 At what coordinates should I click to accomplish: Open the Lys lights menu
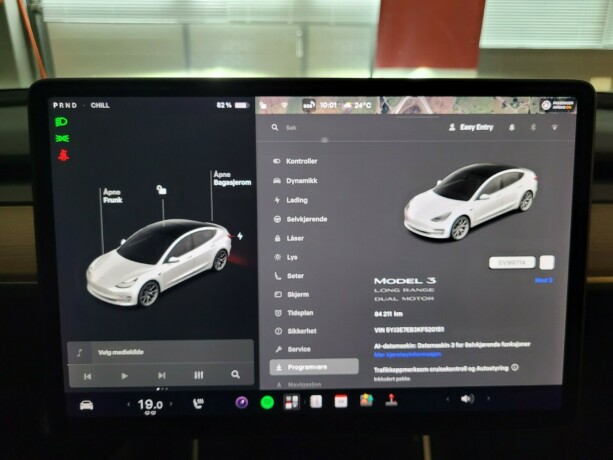tap(287, 257)
